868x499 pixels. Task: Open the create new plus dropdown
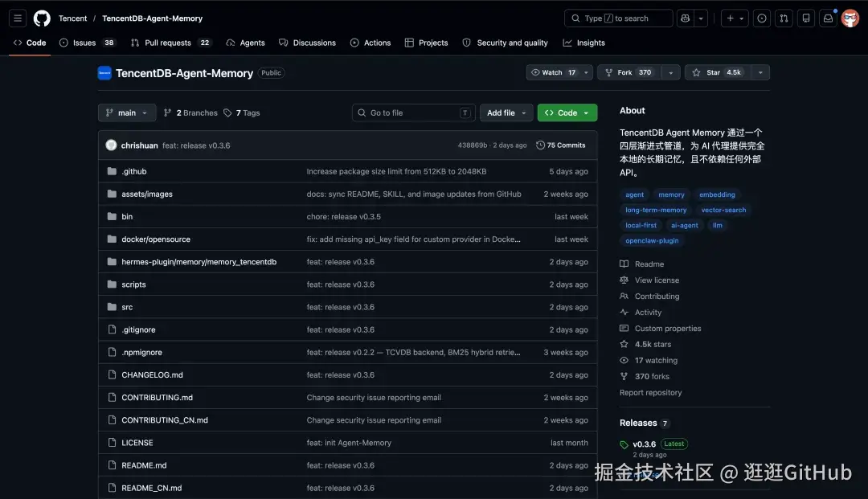(x=735, y=18)
